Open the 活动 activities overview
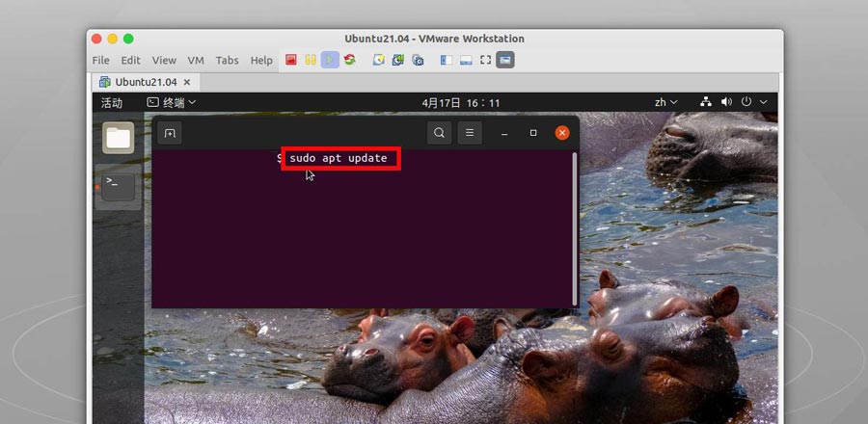Image resolution: width=868 pixels, height=424 pixels. (x=112, y=103)
